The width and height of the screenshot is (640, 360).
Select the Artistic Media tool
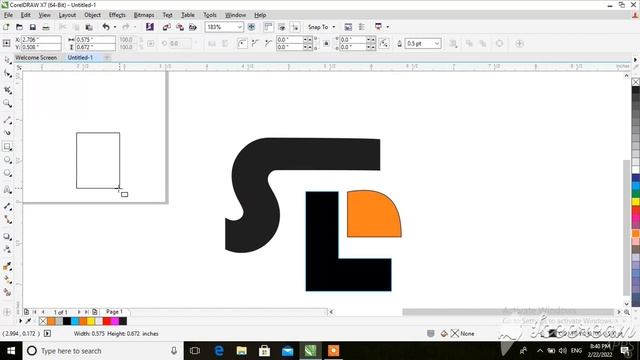[7, 133]
